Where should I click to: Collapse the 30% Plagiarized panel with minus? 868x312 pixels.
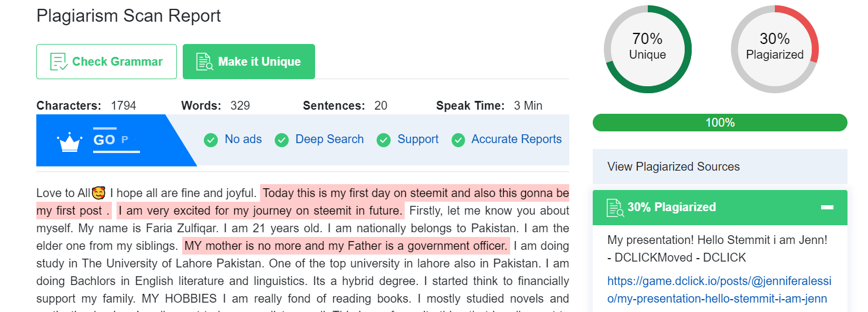[827, 208]
